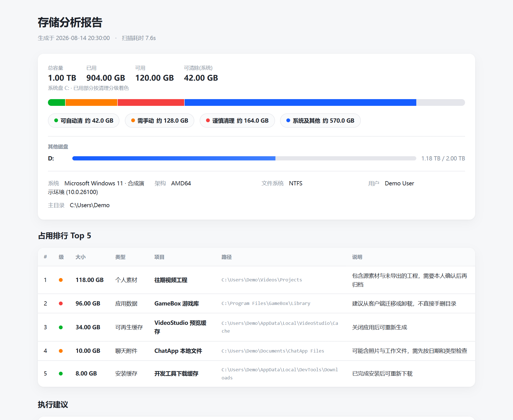The image size is (513, 420).
Task: Click the 应用数据 type cell
Action: point(126,304)
